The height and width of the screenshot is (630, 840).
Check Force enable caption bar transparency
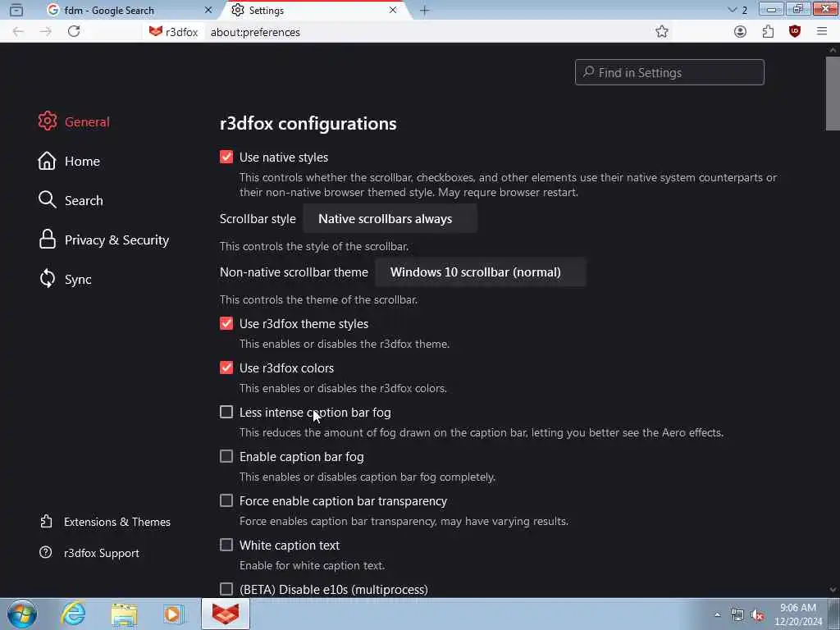[x=226, y=500]
